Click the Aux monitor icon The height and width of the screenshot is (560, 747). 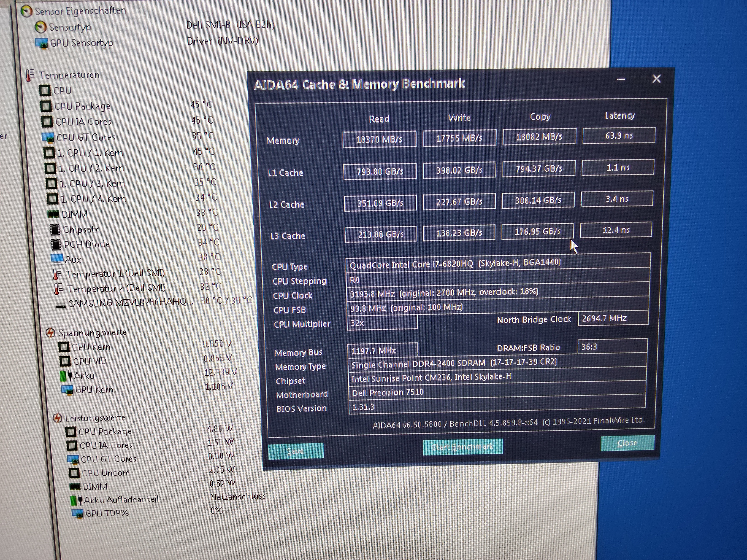(57, 259)
